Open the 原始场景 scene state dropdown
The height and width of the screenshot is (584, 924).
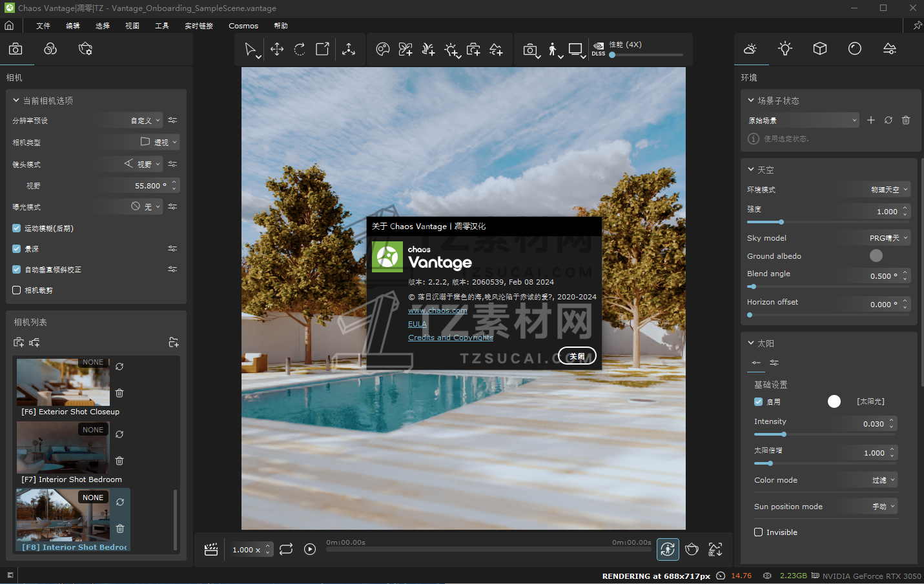pyautogui.click(x=803, y=121)
